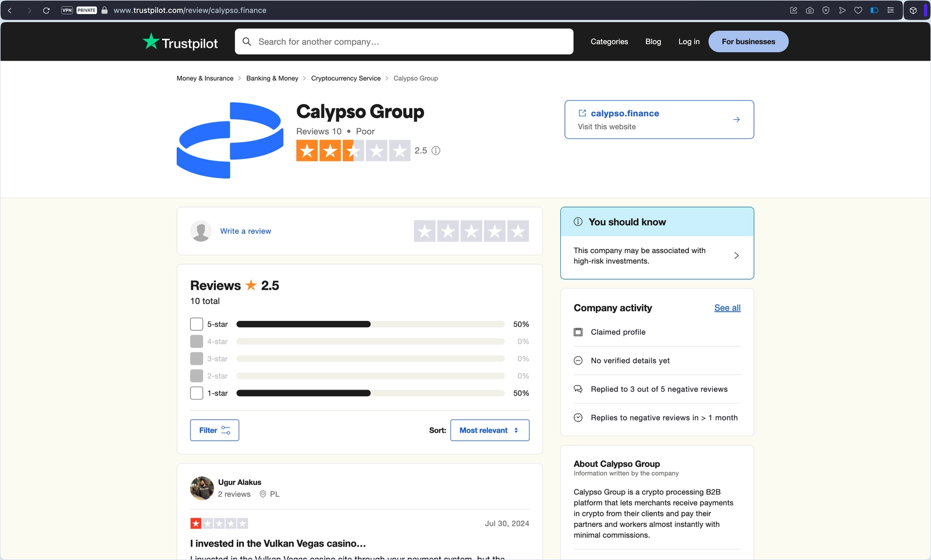Click the heart favorites icon in the toolbar
Image resolution: width=931 pixels, height=560 pixels.
(x=858, y=10)
